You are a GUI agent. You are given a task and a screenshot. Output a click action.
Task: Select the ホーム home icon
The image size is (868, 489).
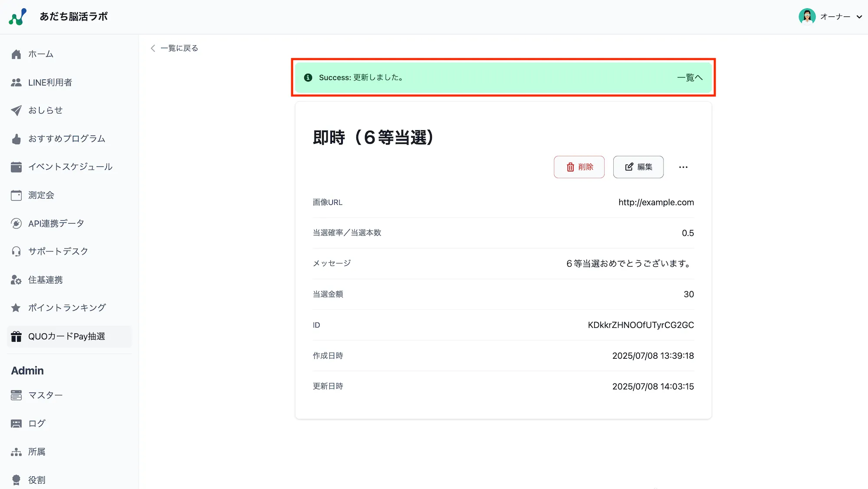[16, 54]
